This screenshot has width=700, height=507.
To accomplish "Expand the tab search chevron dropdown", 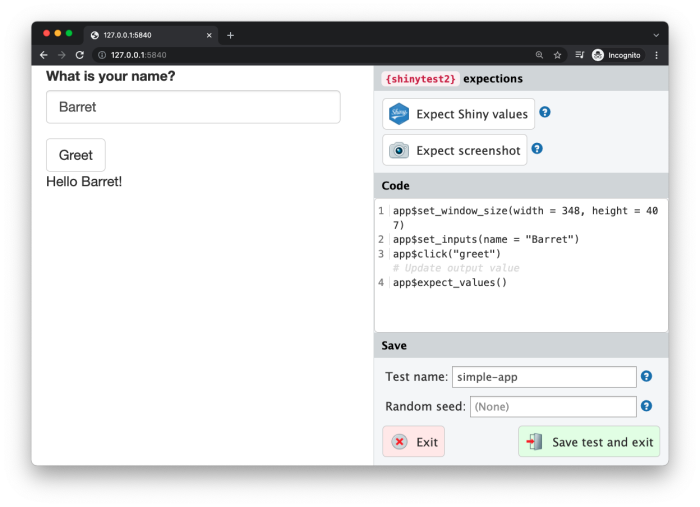I will tap(656, 35).
